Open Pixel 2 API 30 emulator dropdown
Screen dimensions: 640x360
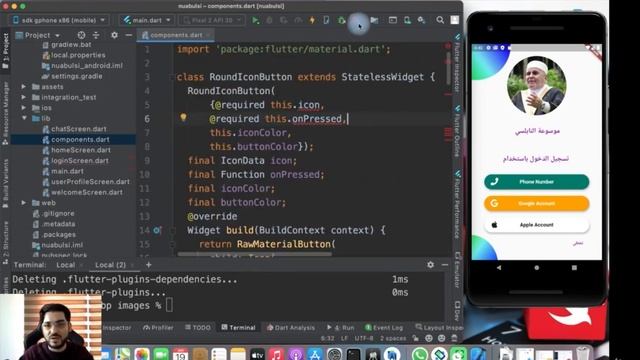coord(212,20)
